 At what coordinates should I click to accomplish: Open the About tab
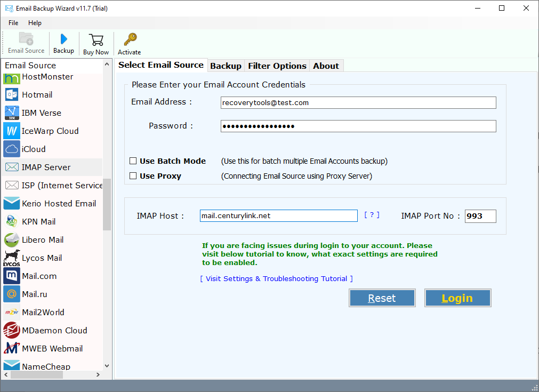point(326,66)
